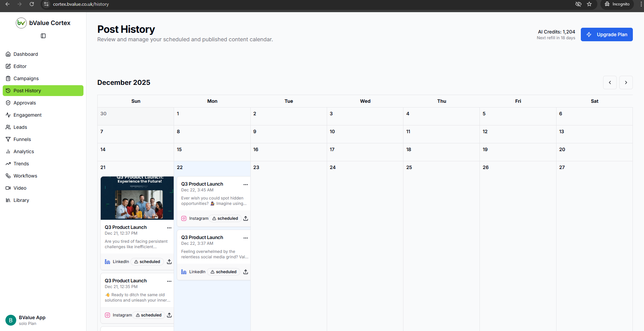Image resolution: width=644 pixels, height=331 pixels.
Task: Click the Video camera icon in sidebar
Action: coord(8,188)
